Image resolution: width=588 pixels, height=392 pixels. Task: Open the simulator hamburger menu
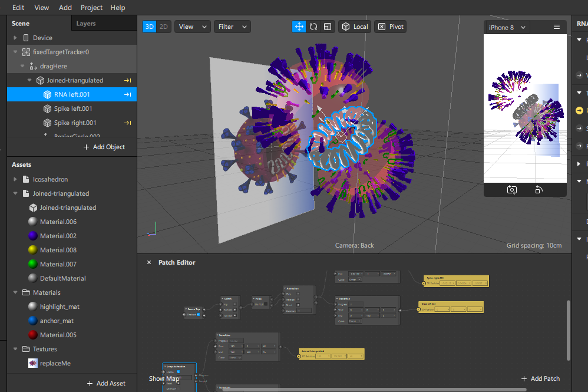coord(557,27)
